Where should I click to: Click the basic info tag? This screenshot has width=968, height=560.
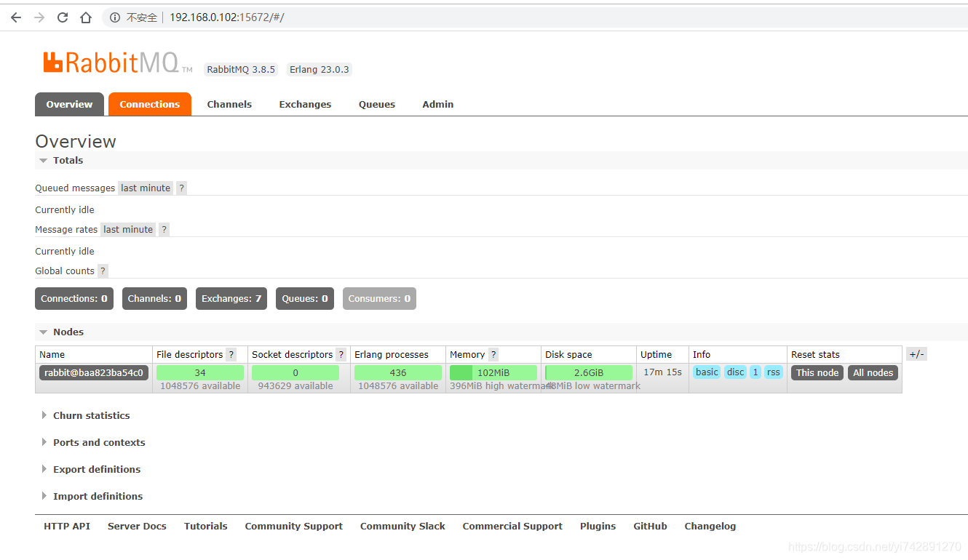click(707, 372)
